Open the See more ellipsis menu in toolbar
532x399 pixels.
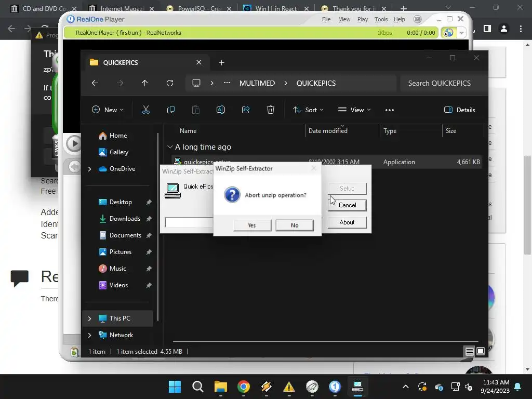coord(390,110)
